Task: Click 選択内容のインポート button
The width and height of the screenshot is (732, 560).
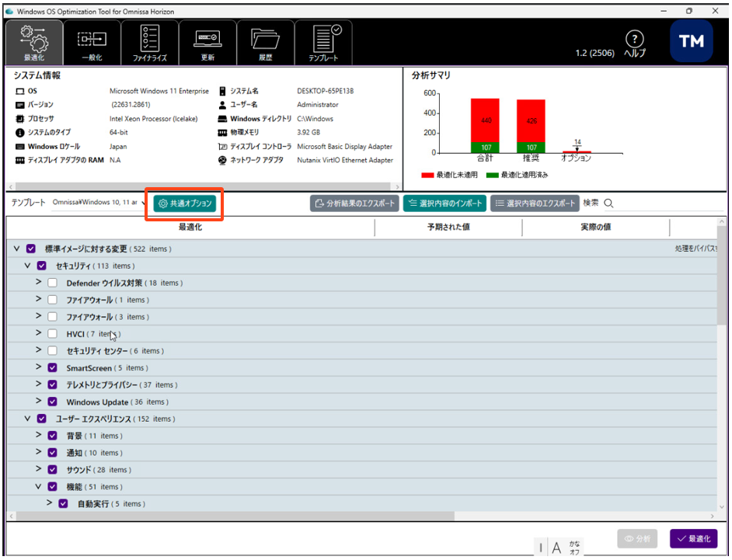Action: (x=445, y=203)
